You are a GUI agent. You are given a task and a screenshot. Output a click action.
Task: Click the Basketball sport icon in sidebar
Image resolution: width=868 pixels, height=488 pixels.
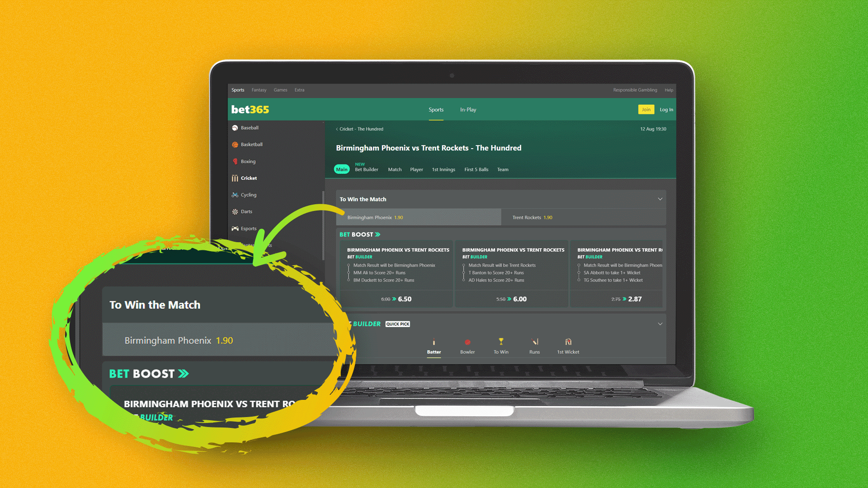tap(235, 144)
